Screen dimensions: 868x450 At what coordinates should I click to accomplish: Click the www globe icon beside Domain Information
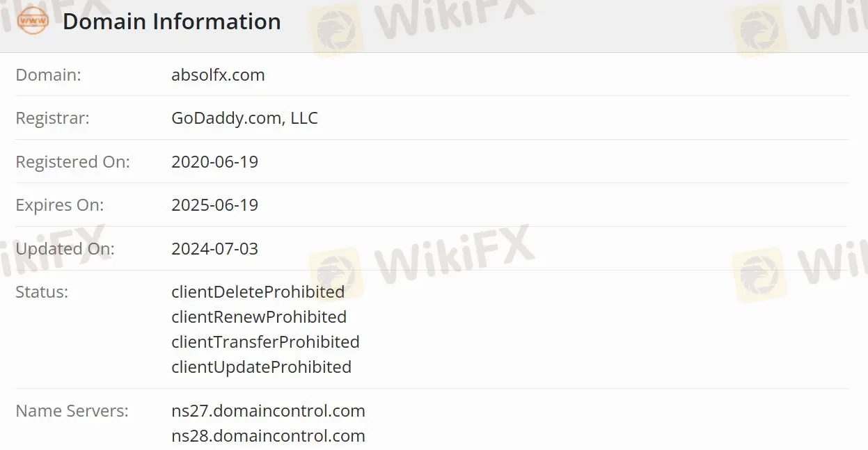click(33, 21)
